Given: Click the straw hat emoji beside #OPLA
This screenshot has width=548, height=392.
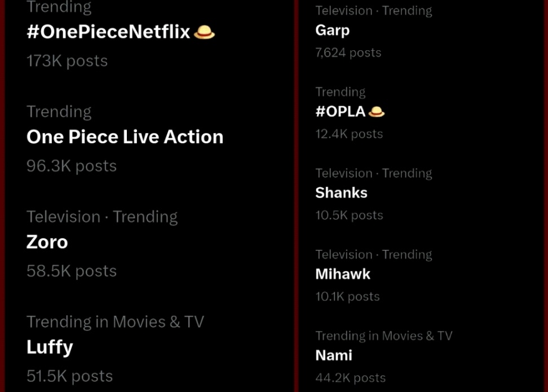Looking at the screenshot, I should (x=376, y=112).
